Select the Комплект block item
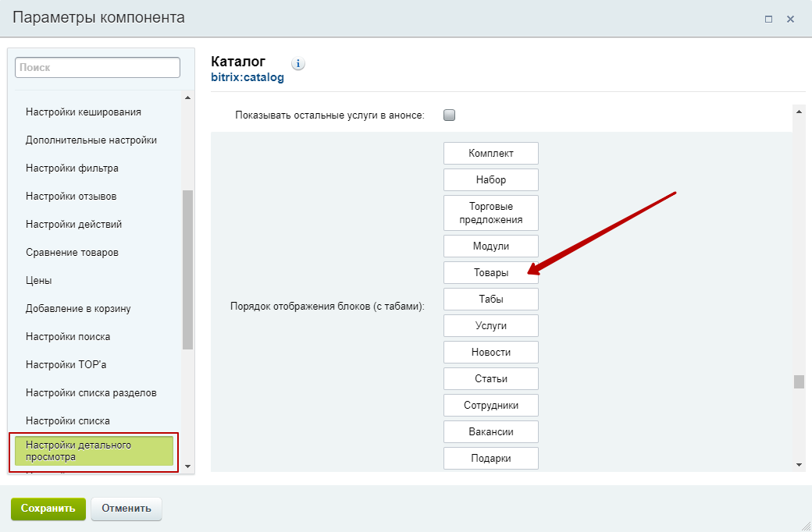This screenshot has height=532, width=812. [x=490, y=153]
